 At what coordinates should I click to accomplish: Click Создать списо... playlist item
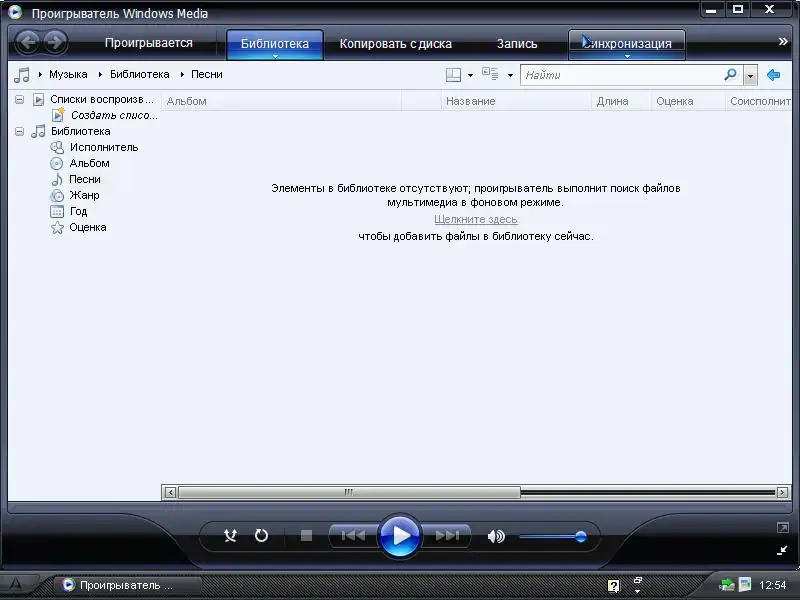pos(114,115)
